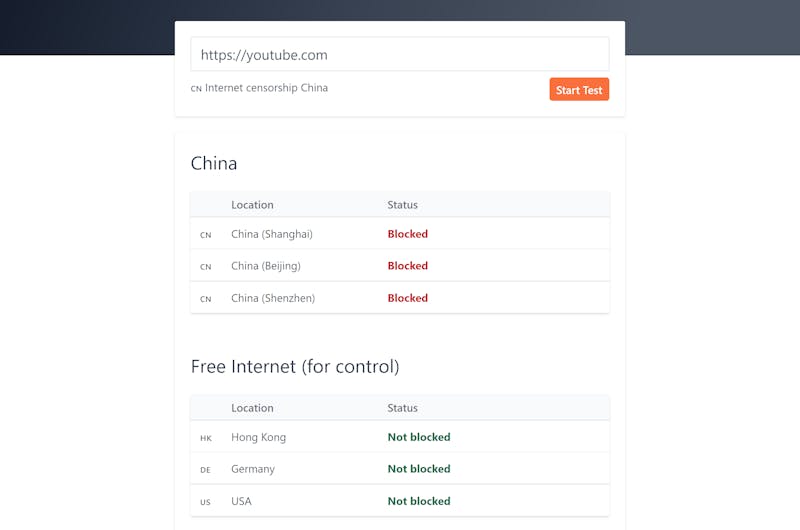
Task: Select the China (Shenzhen) location text
Action: tap(273, 298)
